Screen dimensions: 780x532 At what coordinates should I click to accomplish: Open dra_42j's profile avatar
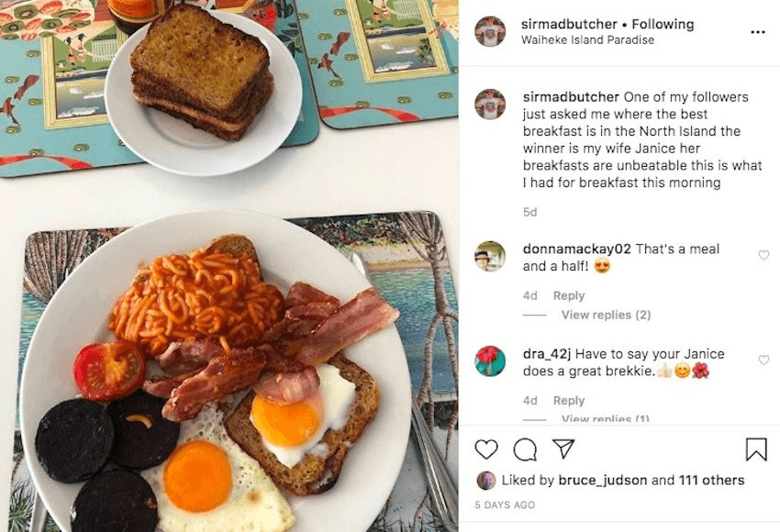490,361
